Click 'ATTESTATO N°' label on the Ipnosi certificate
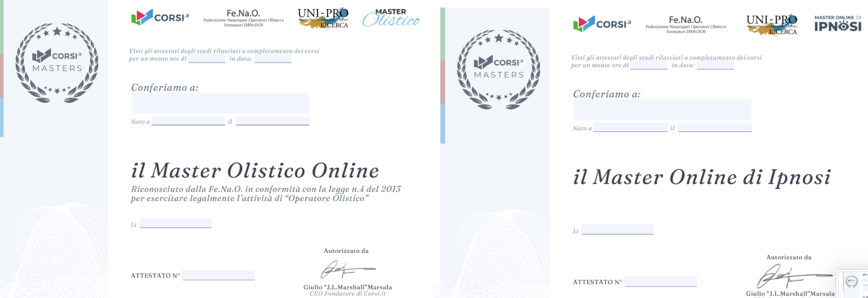The image size is (868, 298). [x=597, y=282]
